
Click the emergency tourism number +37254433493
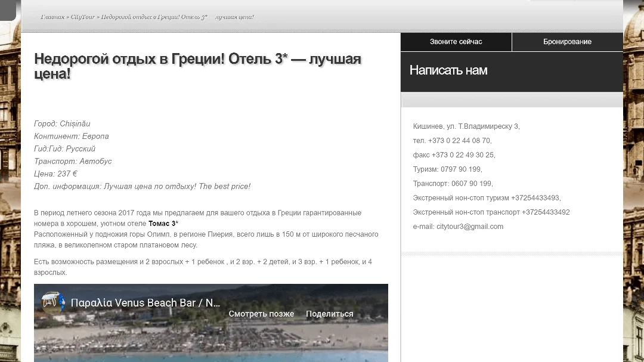(x=535, y=198)
